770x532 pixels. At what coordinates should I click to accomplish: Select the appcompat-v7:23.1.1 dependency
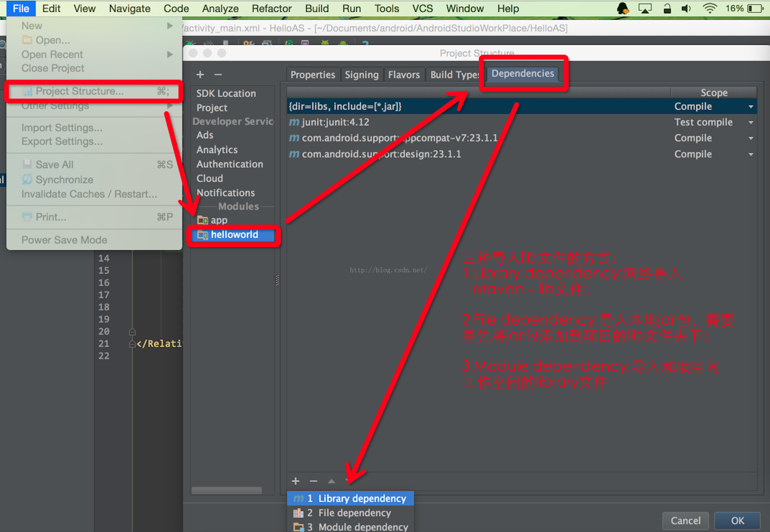(x=522, y=138)
